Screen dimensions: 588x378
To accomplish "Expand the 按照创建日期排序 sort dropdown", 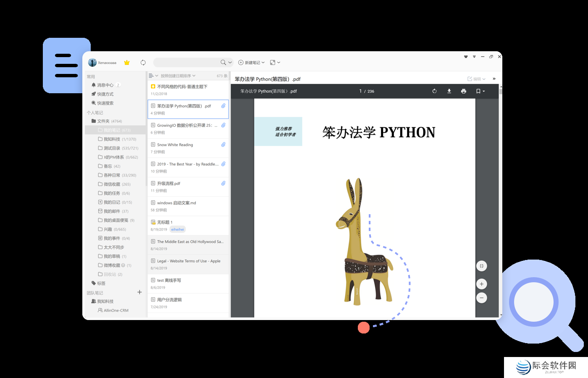I will point(178,76).
